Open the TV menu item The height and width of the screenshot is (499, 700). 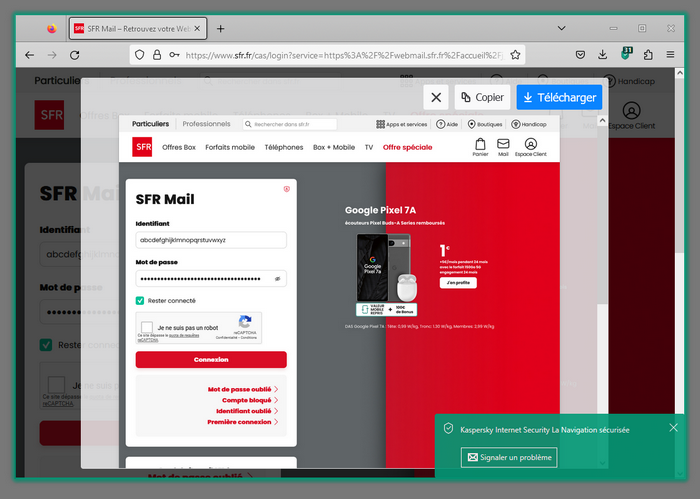pos(369,147)
